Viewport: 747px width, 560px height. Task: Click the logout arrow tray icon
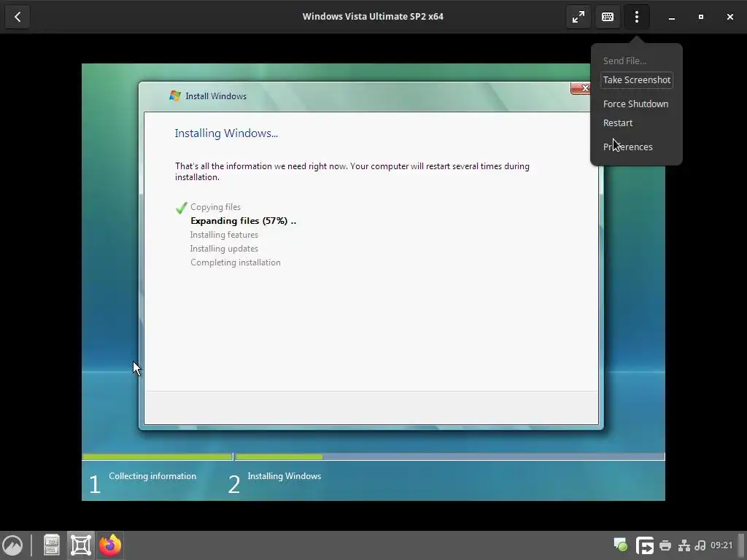[x=645, y=545]
